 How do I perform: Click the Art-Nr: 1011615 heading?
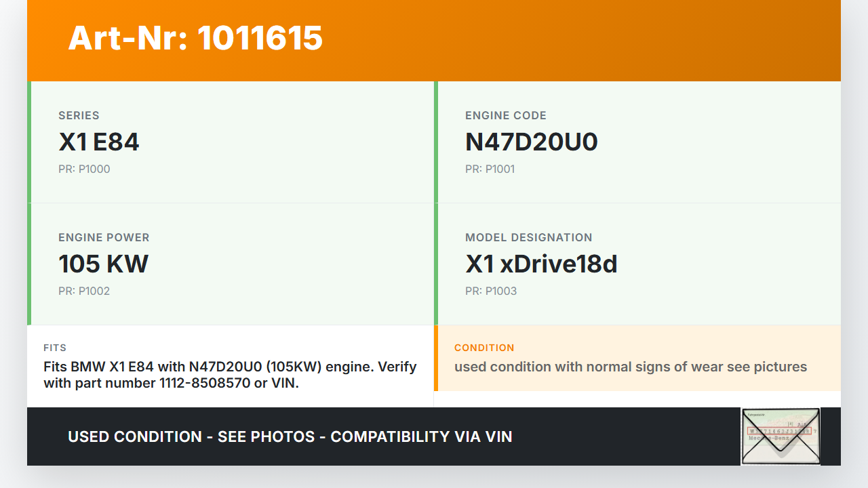pos(195,38)
